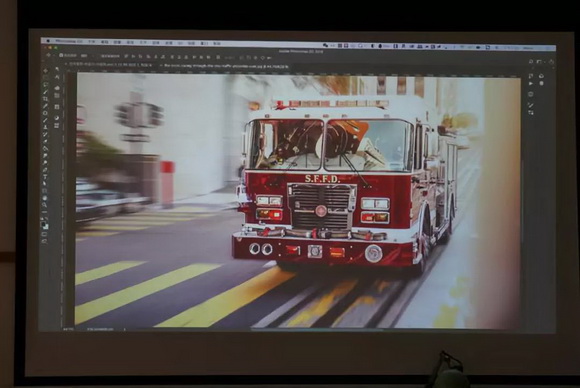
Task: Open the Auto-Select layer/group dropdown
Action: click(84, 55)
